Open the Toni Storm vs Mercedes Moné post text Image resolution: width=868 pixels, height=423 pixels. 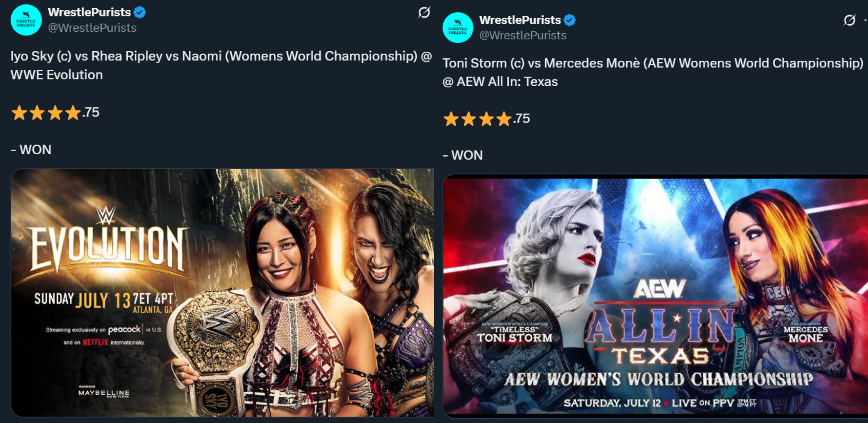653,72
